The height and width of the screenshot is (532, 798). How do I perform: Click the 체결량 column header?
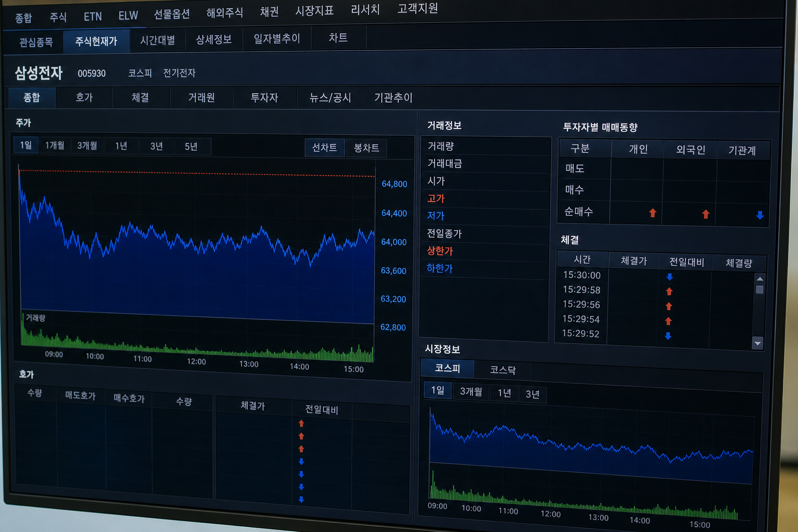[739, 263]
